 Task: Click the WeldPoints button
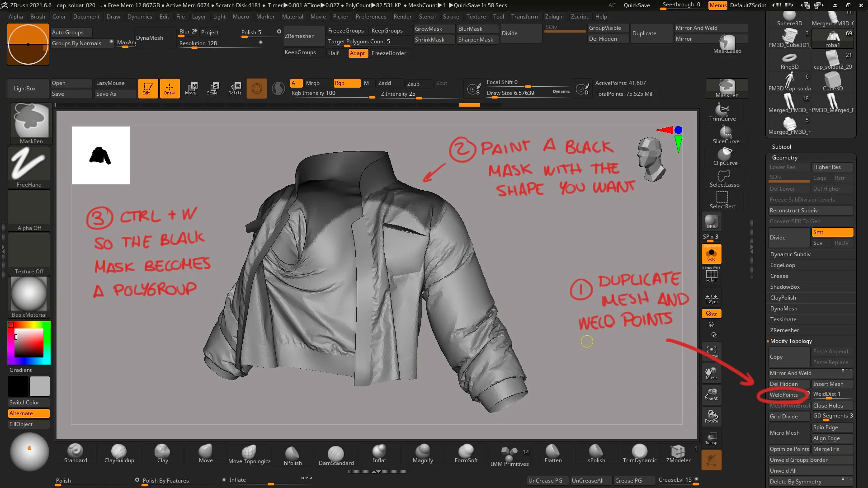coord(784,395)
